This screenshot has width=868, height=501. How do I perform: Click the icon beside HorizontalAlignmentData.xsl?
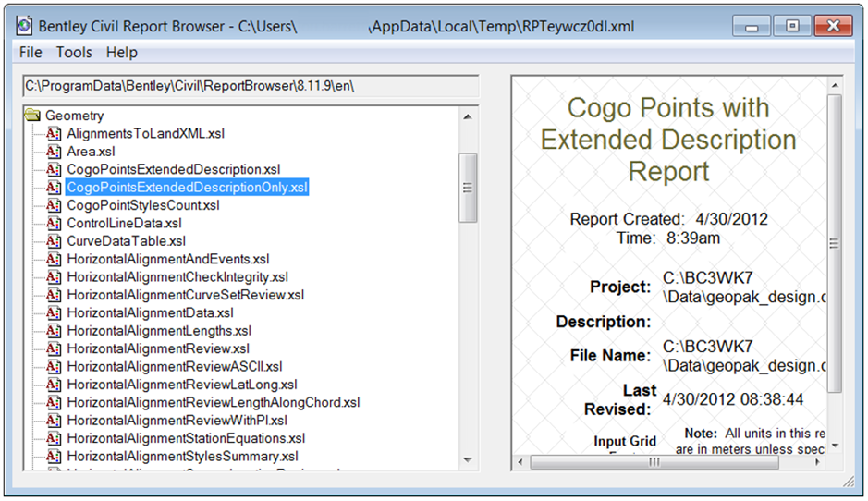click(54, 312)
